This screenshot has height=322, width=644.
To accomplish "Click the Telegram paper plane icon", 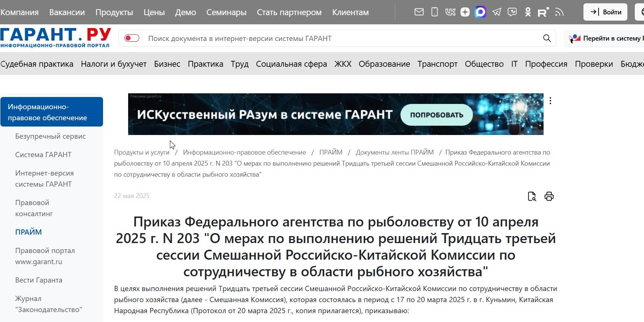I will coord(497,12).
